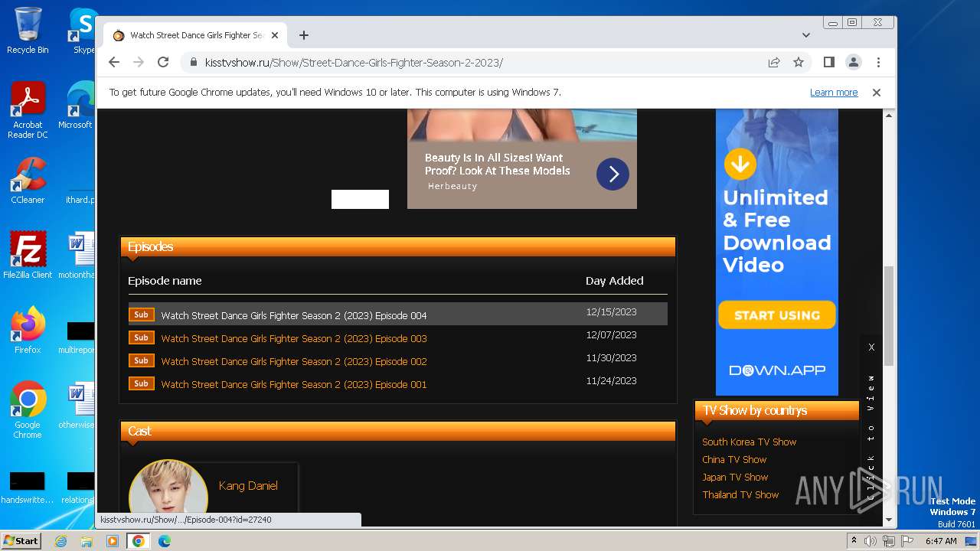Open Acrobat Reader DC desktop icon

click(28, 111)
